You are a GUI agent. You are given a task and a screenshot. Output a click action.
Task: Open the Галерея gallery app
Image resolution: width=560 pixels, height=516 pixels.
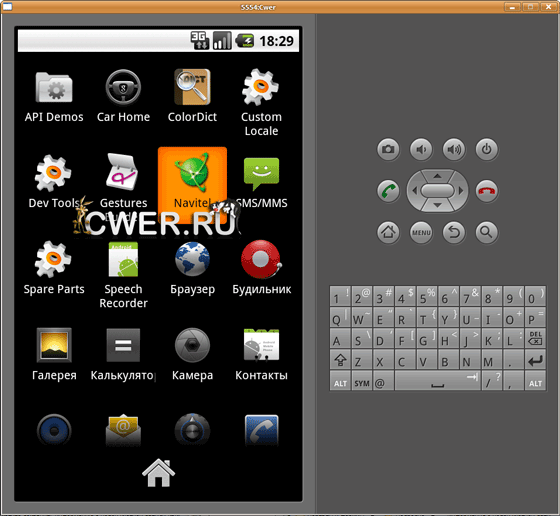pyautogui.click(x=54, y=355)
